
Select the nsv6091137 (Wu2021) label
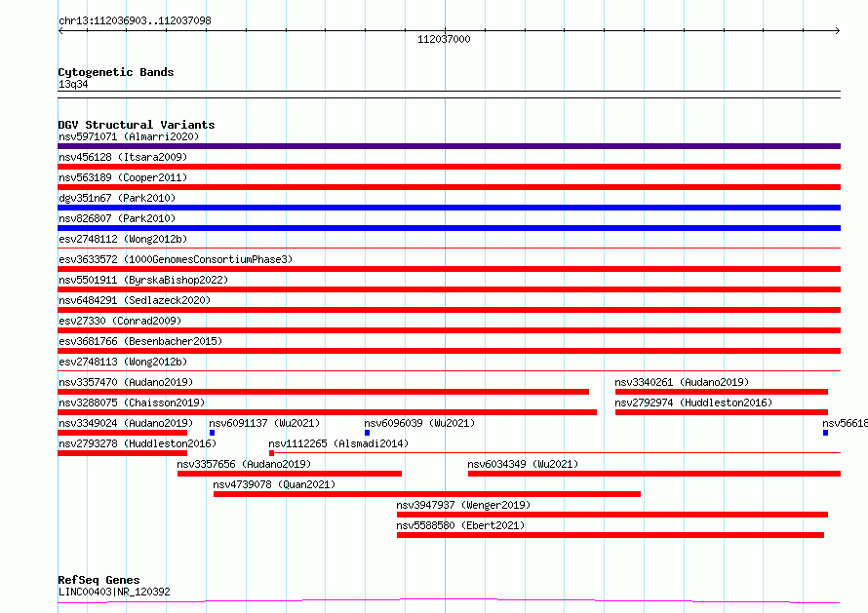click(x=264, y=423)
